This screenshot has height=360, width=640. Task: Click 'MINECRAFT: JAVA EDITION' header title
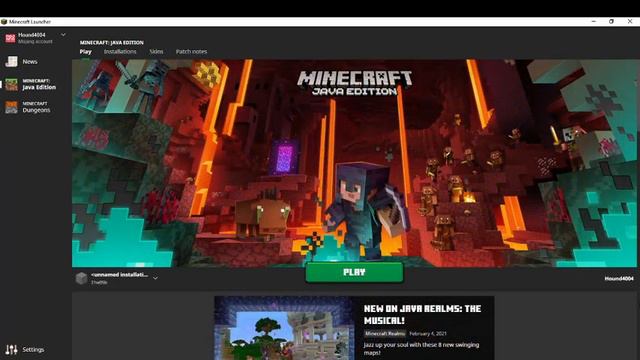[111, 42]
